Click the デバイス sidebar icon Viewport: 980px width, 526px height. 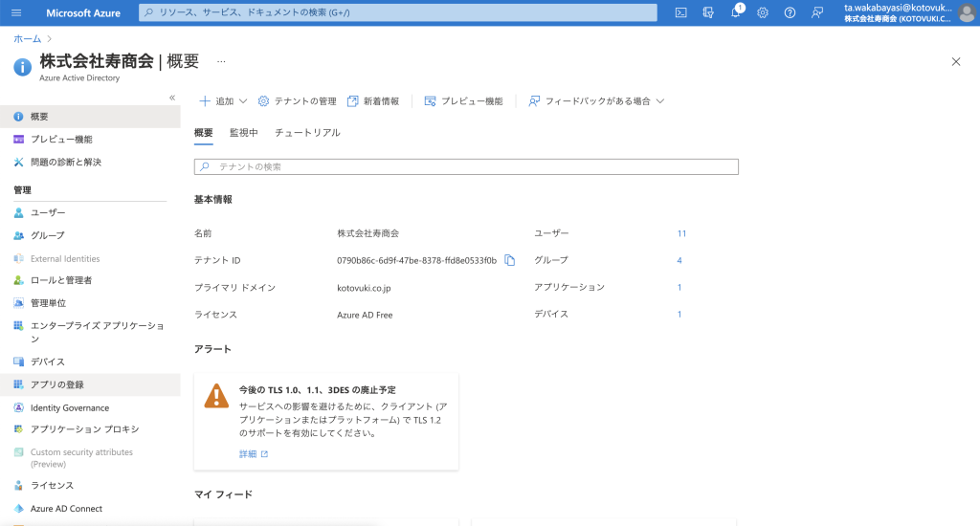click(19, 362)
